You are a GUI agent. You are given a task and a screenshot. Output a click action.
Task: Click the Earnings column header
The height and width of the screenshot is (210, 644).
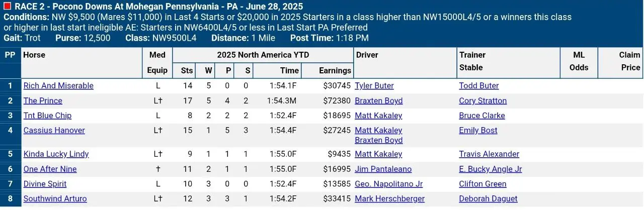(x=335, y=71)
